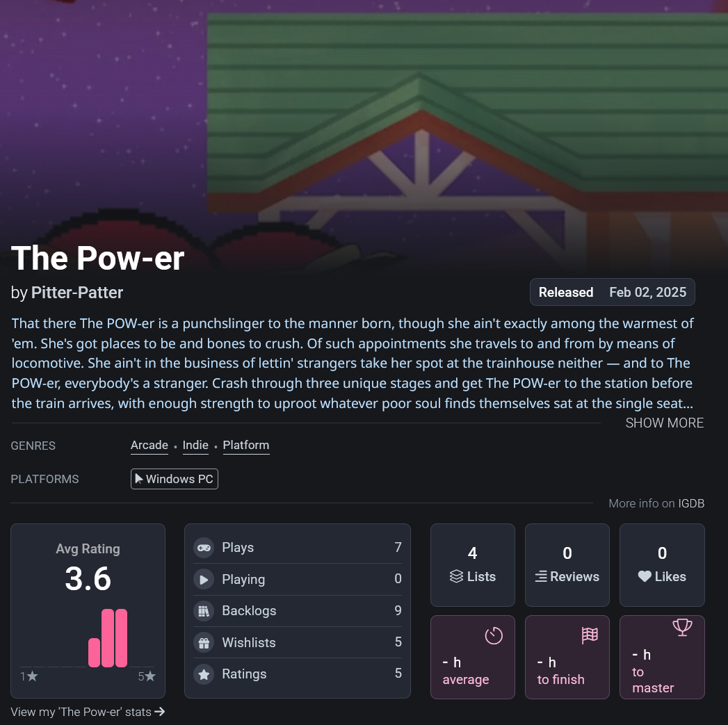Open developer Pitter-Patter page

(77, 293)
